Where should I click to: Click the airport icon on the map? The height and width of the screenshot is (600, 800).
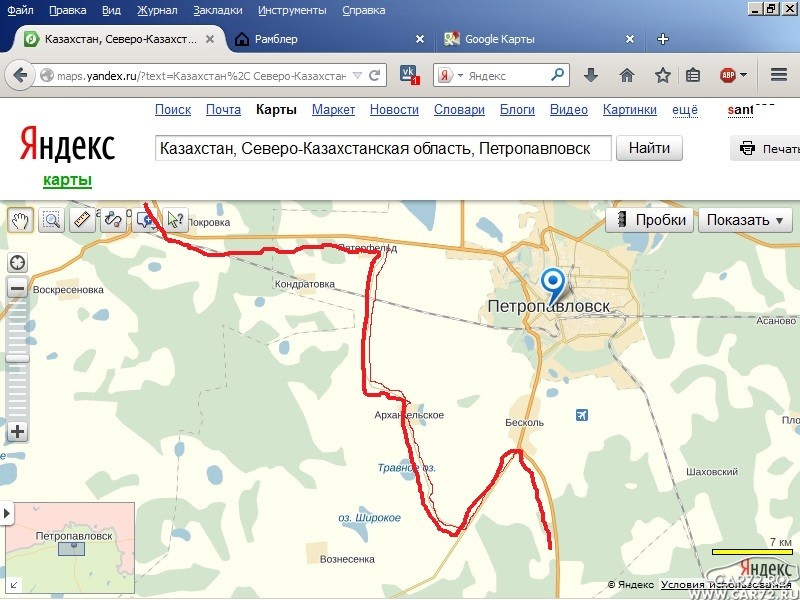tap(582, 415)
